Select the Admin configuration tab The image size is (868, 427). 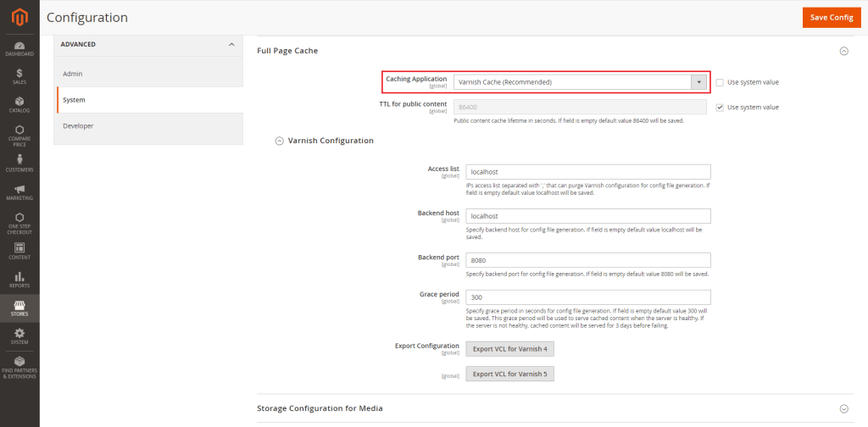[x=148, y=74]
